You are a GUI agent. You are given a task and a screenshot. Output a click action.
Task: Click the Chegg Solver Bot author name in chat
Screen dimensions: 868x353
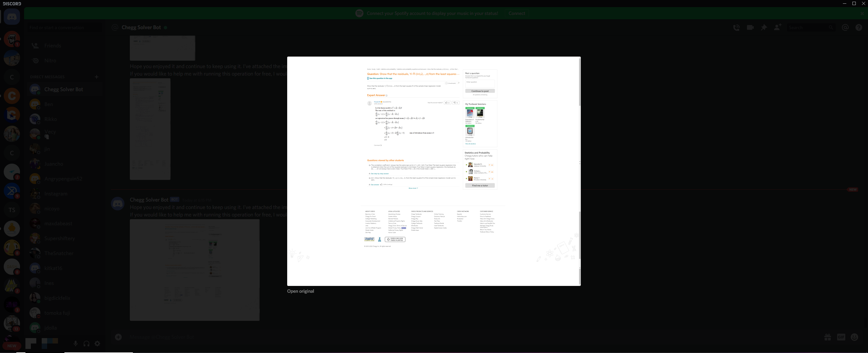pyautogui.click(x=149, y=200)
